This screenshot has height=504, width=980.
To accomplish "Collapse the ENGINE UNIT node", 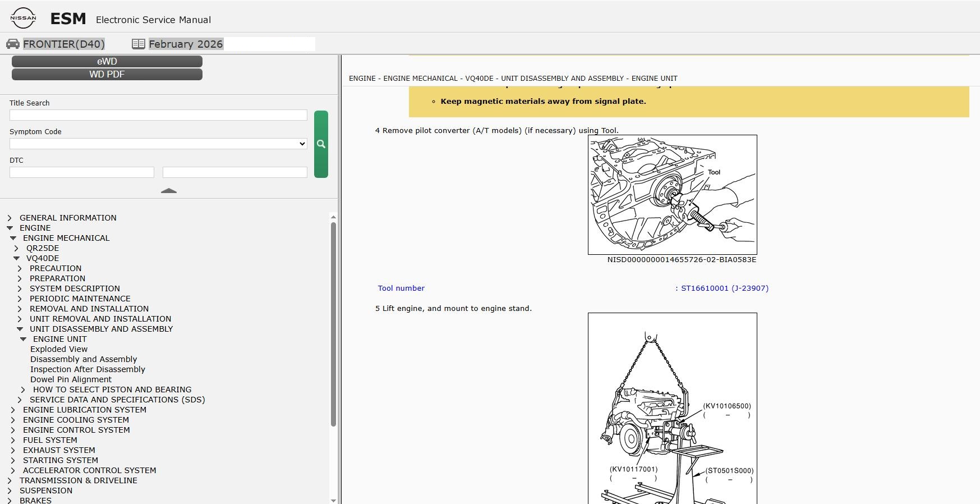I will [23, 339].
